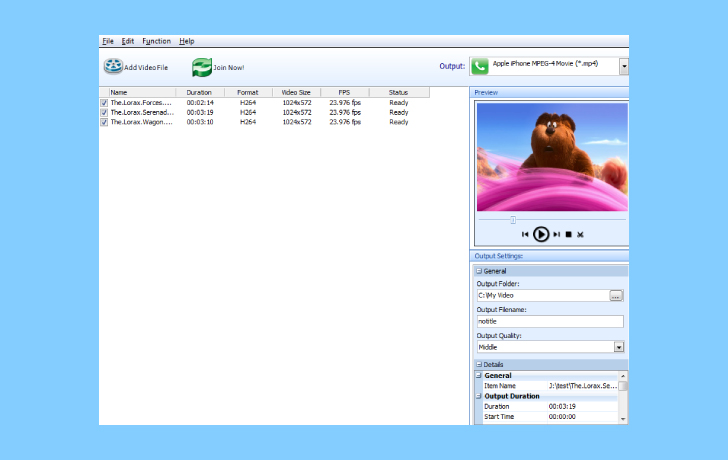Skip to next frame in preview
Viewport: 728px width, 460px height.
(x=556, y=234)
